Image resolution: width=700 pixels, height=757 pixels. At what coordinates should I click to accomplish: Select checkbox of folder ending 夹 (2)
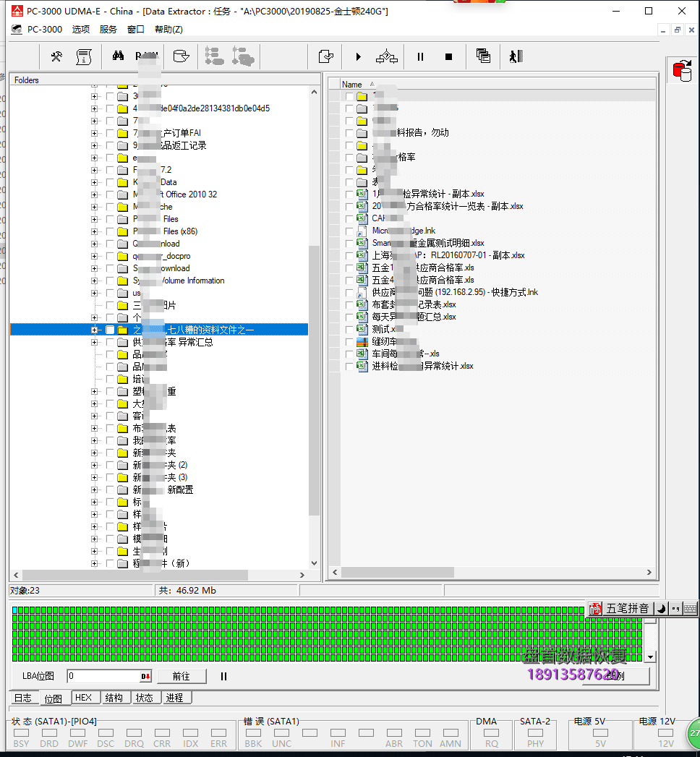pyautogui.click(x=110, y=465)
